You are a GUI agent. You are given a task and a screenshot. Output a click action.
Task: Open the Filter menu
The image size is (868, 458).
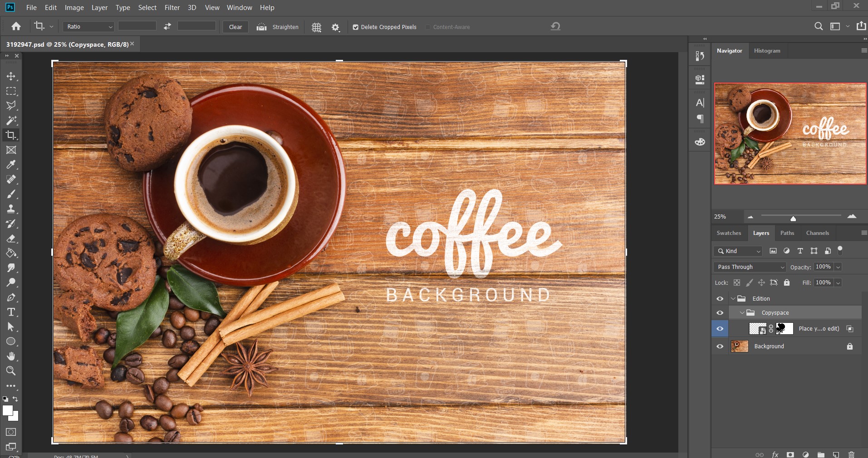pyautogui.click(x=172, y=8)
